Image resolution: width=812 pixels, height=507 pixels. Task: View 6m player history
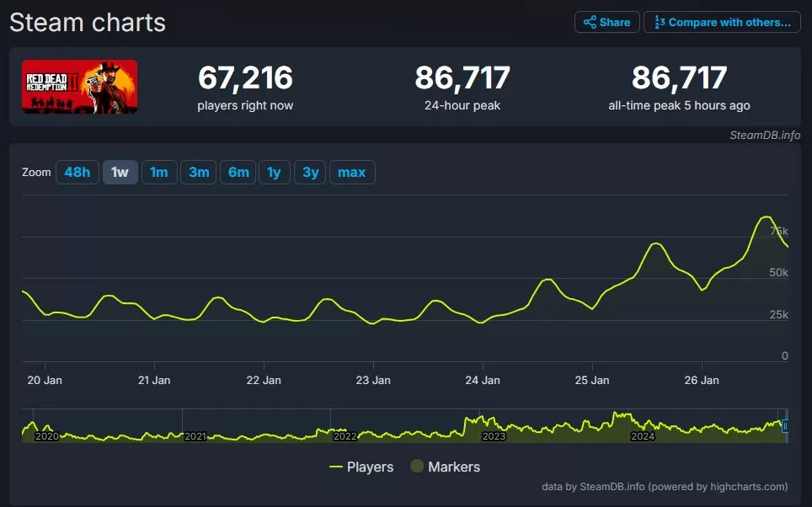[238, 172]
